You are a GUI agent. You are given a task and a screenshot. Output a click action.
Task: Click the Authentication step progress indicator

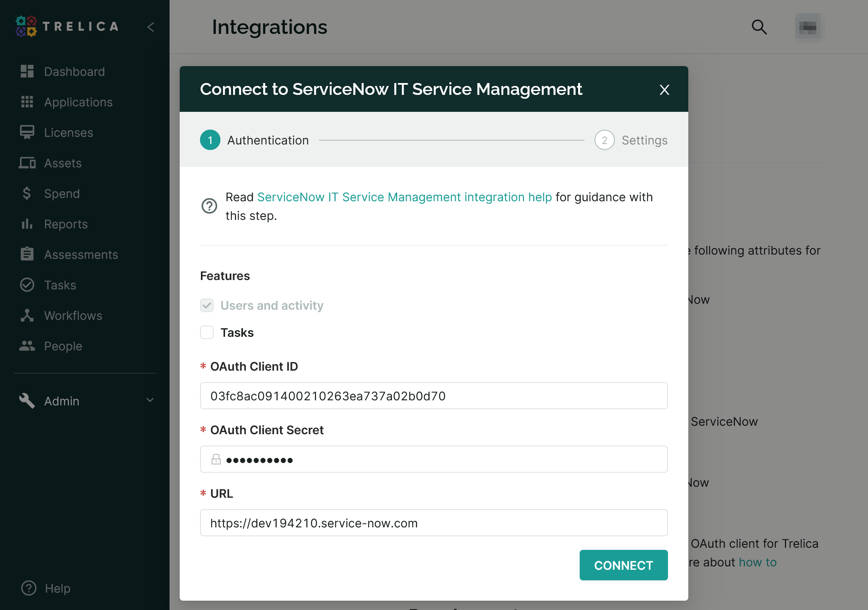pyautogui.click(x=209, y=140)
